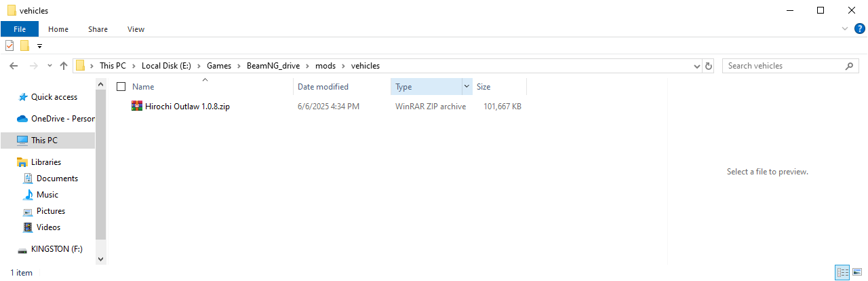The image size is (868, 281).
Task: Open the File menu
Action: point(19,29)
